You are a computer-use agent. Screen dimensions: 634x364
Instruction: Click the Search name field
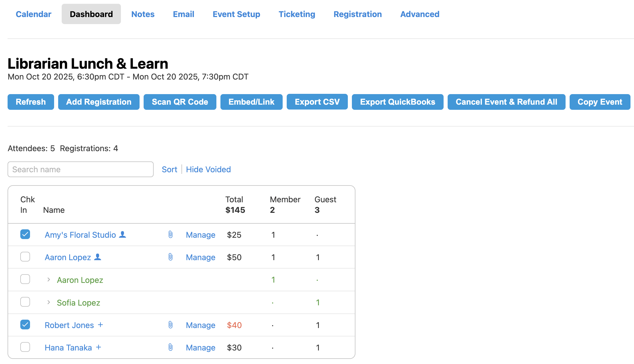tap(81, 169)
